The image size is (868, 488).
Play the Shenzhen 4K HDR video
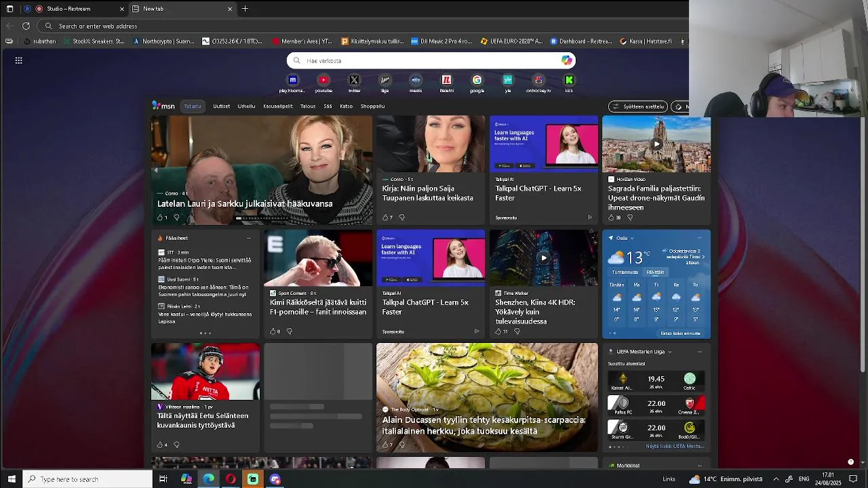point(543,258)
